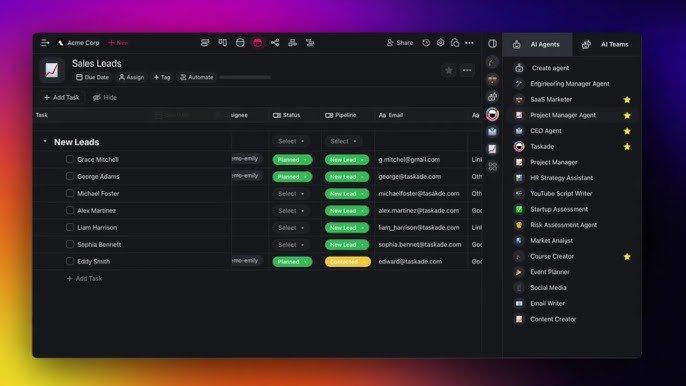Viewport: 686px width, 386px height.
Task: Open Sophia Bennett's New Lead pipeline dropdown
Action: [x=347, y=245]
